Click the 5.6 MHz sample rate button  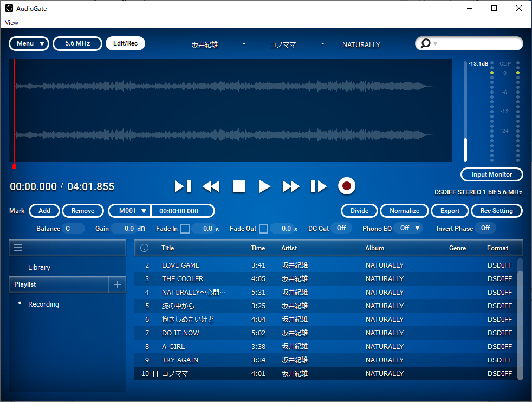(77, 43)
